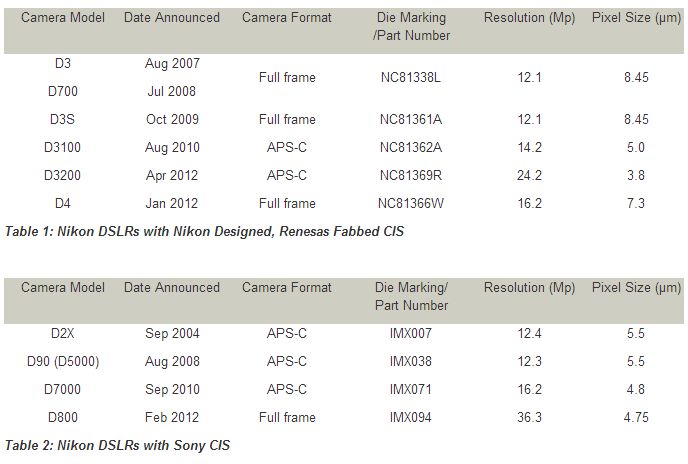Select the NC81361A part number
688x464 pixels.
(411, 119)
